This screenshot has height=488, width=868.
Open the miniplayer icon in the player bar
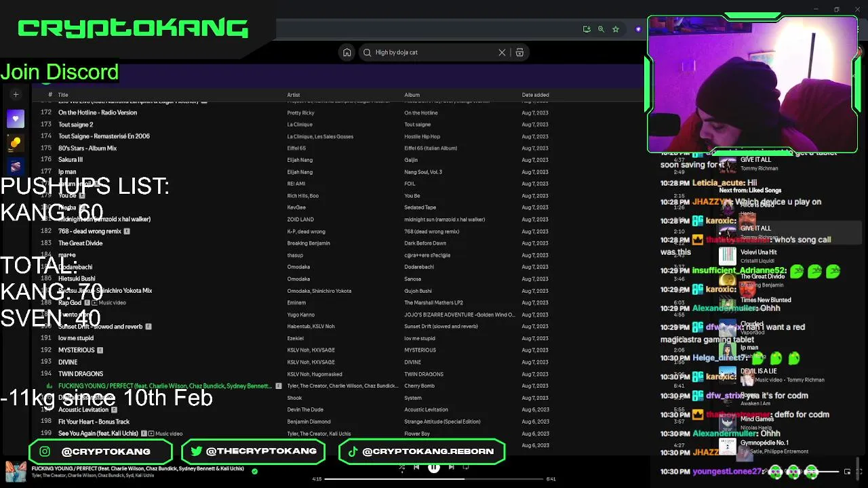[847, 472]
